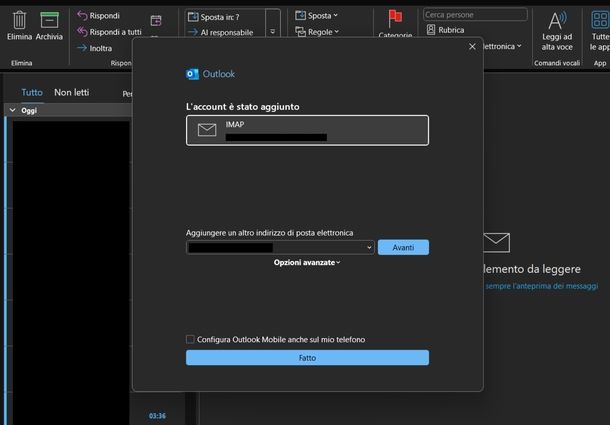The image size is (610, 425).
Task: Select the added IMAP account entry
Action: click(x=307, y=130)
